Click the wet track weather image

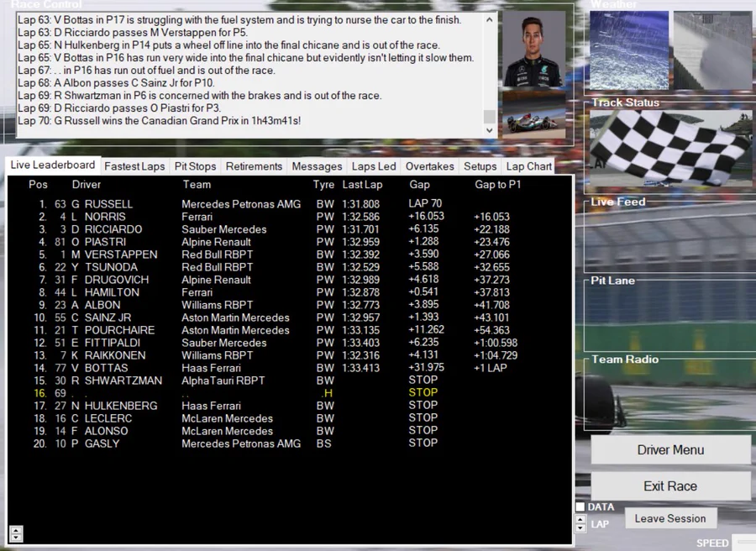coord(712,50)
